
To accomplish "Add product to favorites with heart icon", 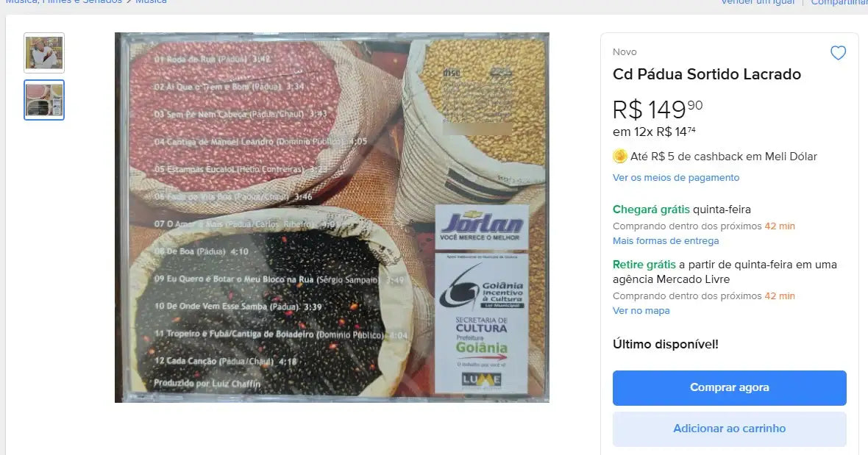I will [838, 53].
